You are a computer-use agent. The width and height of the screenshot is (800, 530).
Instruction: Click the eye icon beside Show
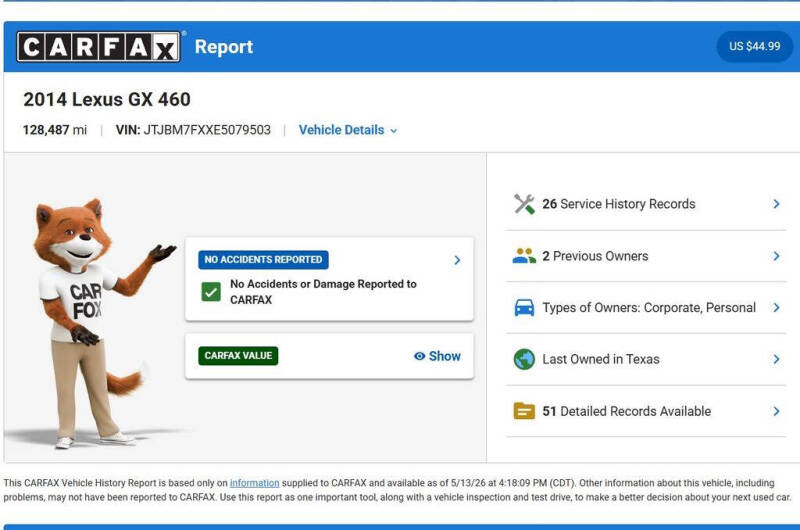coord(419,356)
